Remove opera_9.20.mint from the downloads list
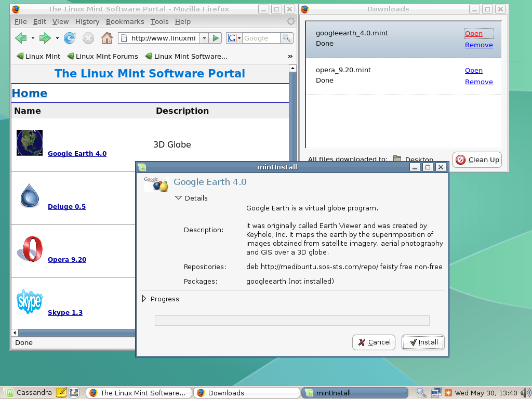Screen dimensions: 532x399 pyautogui.click(x=478, y=82)
